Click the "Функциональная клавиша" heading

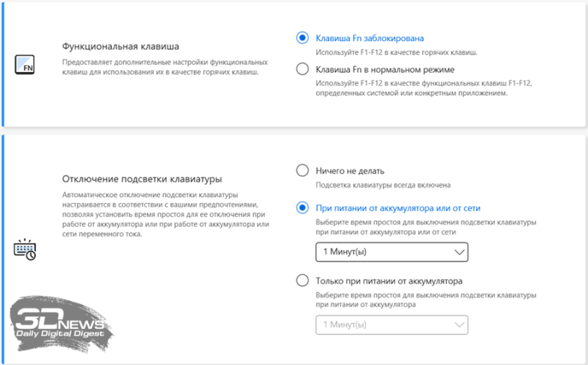pyautogui.click(x=121, y=46)
